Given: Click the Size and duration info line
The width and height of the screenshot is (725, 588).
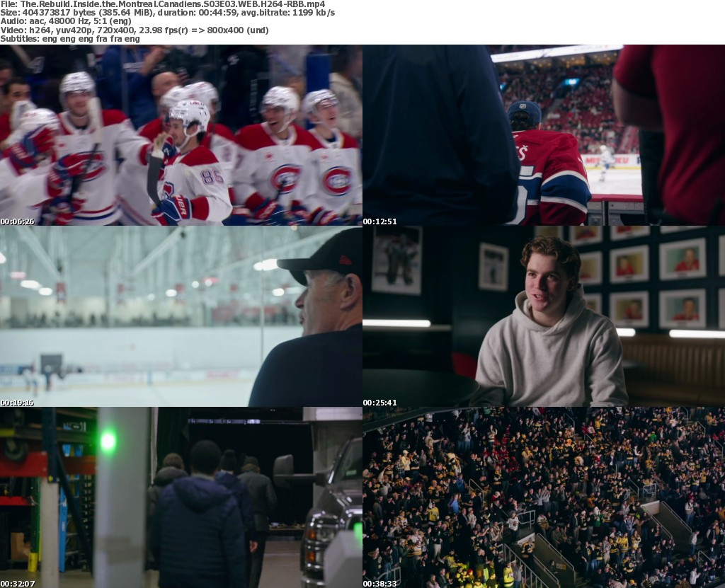Looking at the screenshot, I should tap(167, 13).
